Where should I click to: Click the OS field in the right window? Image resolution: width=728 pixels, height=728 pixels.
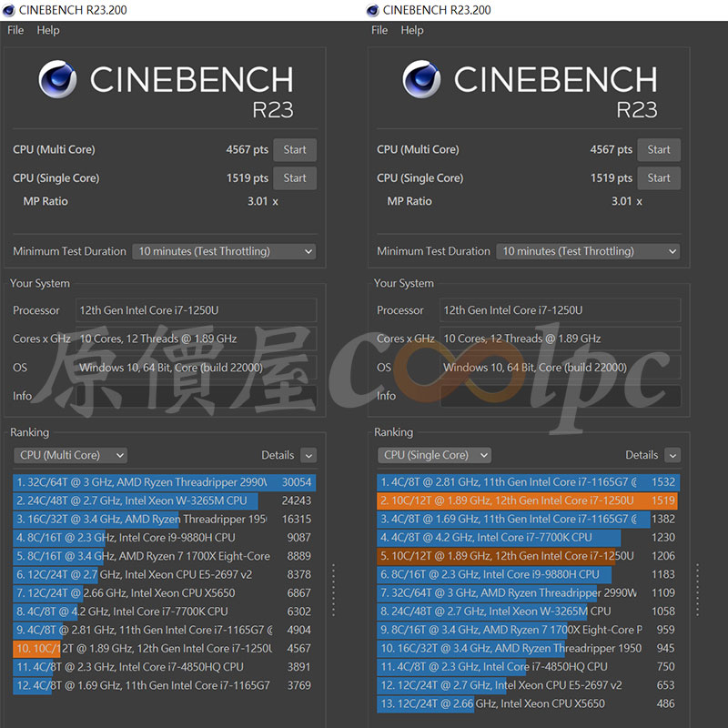point(560,368)
